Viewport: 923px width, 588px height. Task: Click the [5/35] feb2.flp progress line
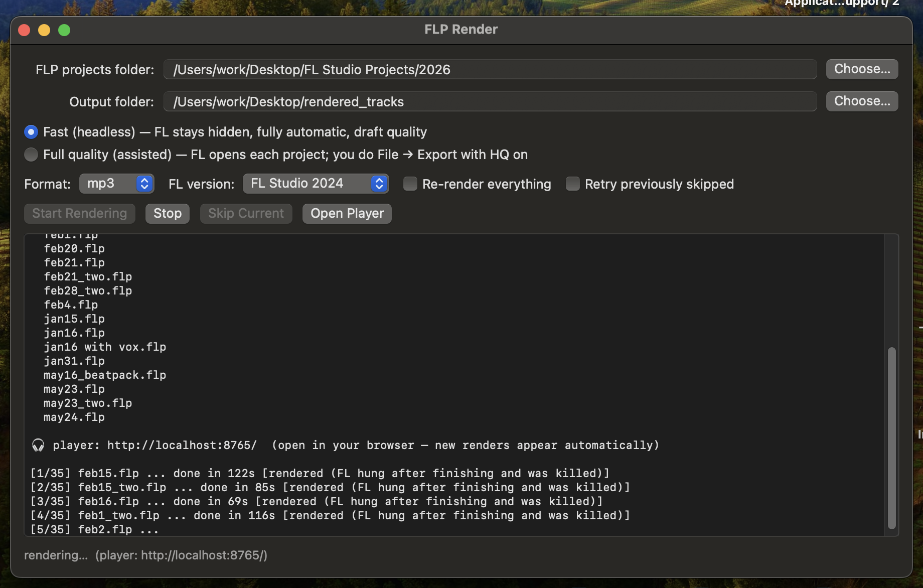[94, 529]
